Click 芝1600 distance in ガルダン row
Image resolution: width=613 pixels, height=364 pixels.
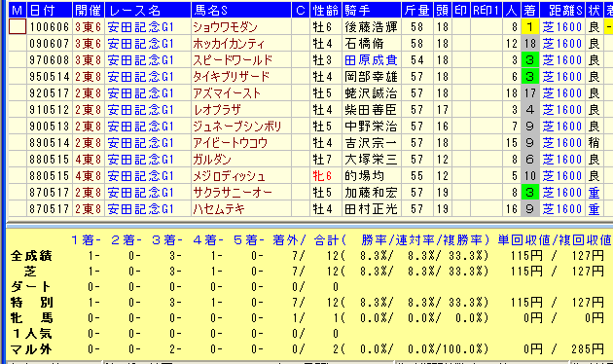click(x=562, y=159)
